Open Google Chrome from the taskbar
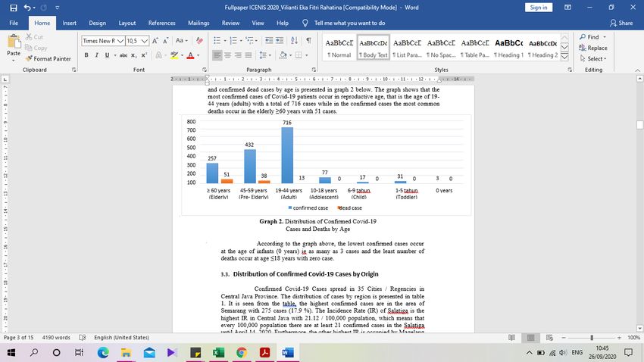The image size is (644, 362). click(x=242, y=352)
